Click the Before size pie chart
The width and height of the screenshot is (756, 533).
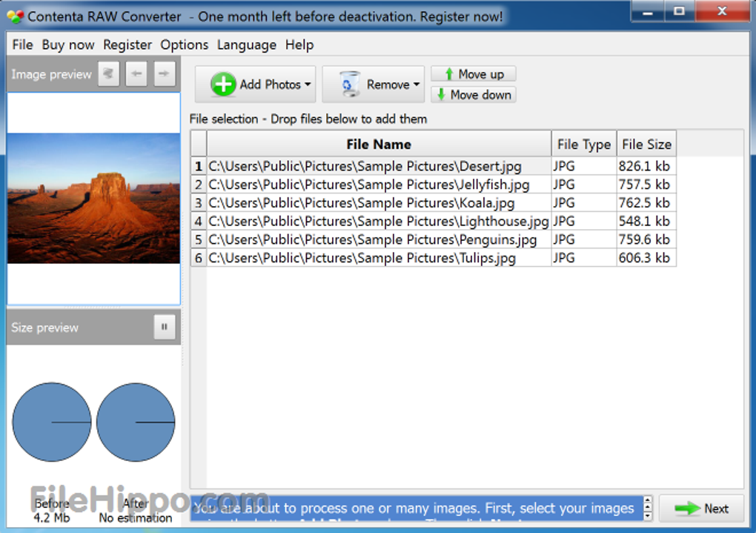click(x=52, y=422)
